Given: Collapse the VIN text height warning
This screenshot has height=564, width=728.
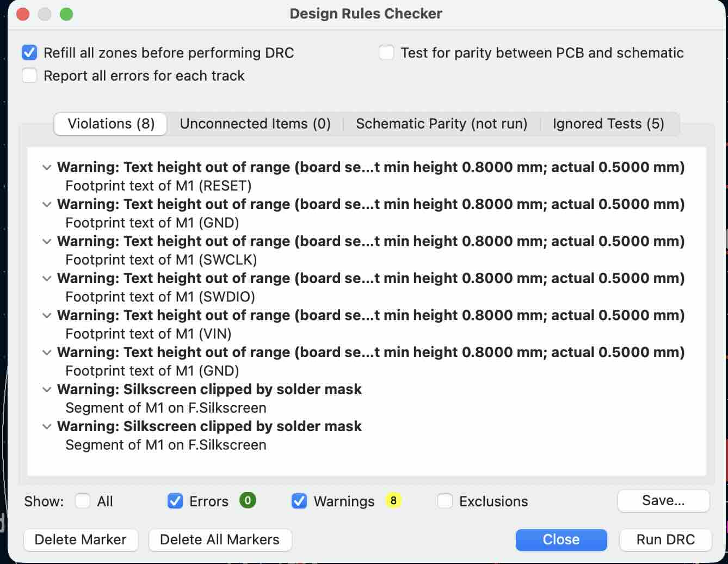Looking at the screenshot, I should click(x=47, y=316).
